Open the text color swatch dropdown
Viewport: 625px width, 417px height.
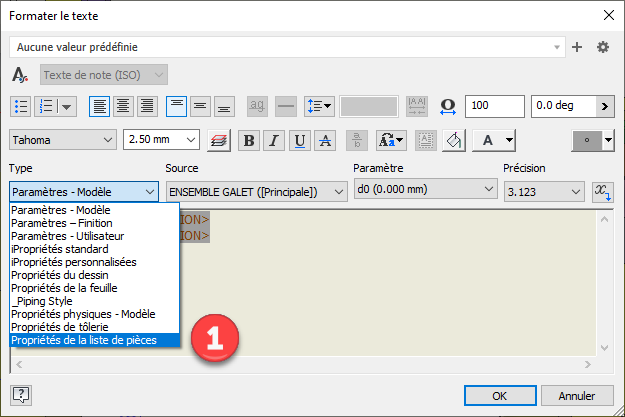click(594, 141)
